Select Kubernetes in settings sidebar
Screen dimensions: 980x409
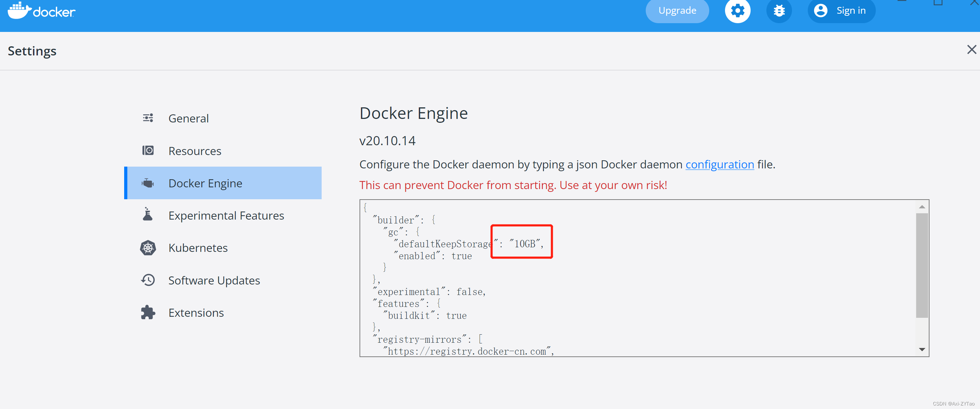198,248
